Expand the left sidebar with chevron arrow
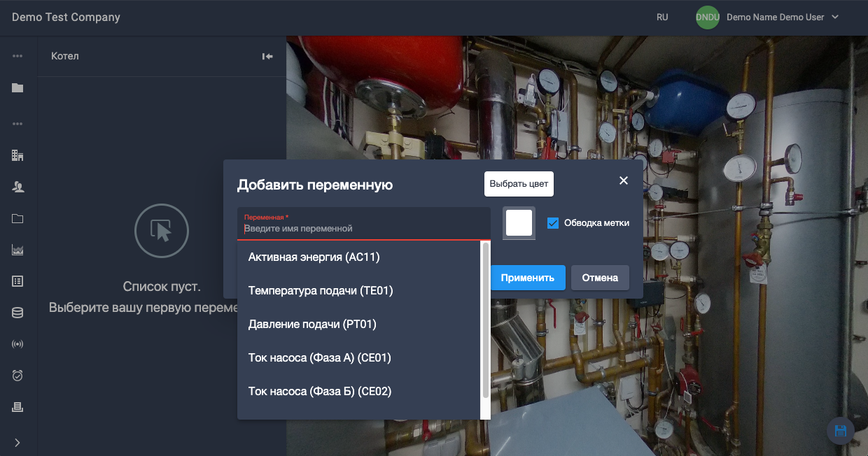Viewport: 868px width, 456px height. (17, 442)
